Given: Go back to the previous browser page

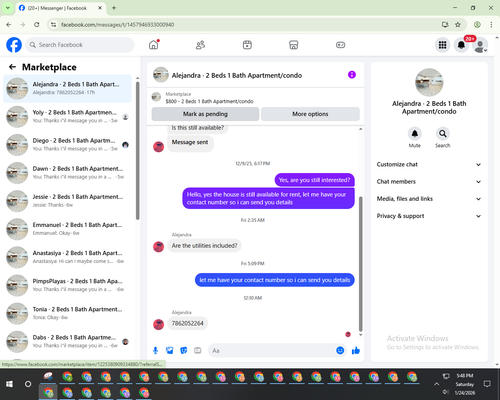Looking at the screenshot, I should (x=9, y=24).
